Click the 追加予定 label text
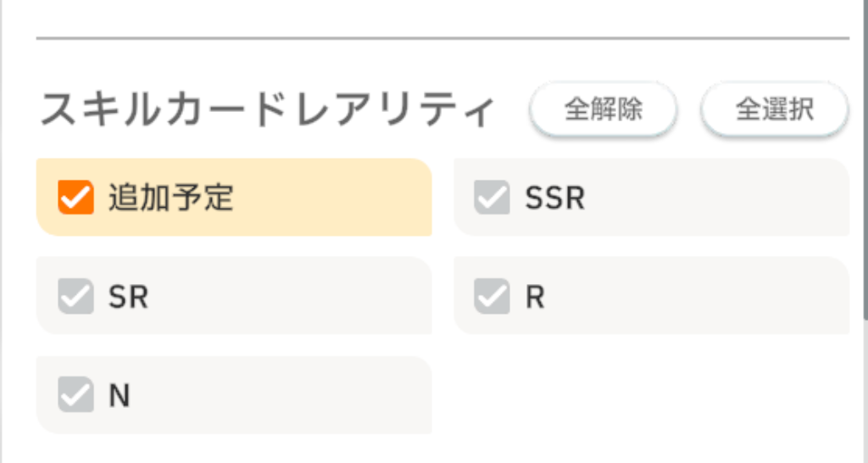 click(x=170, y=198)
